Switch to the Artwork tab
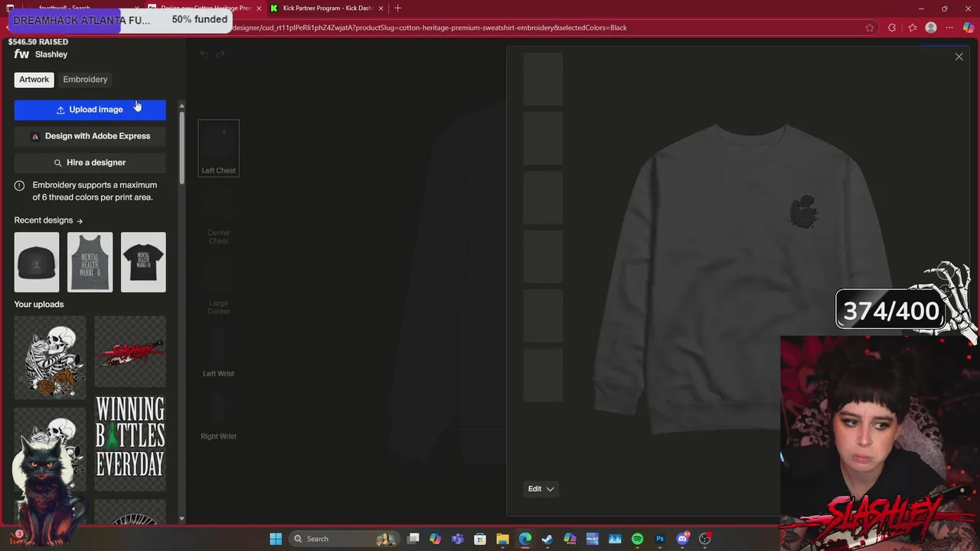Screen dimensions: 980x551 (x=34, y=80)
